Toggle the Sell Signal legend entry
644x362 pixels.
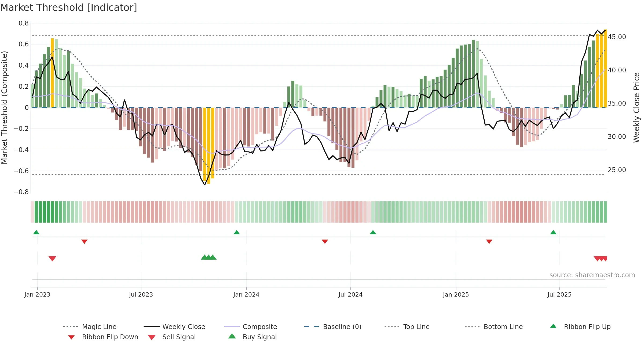click(x=172, y=337)
